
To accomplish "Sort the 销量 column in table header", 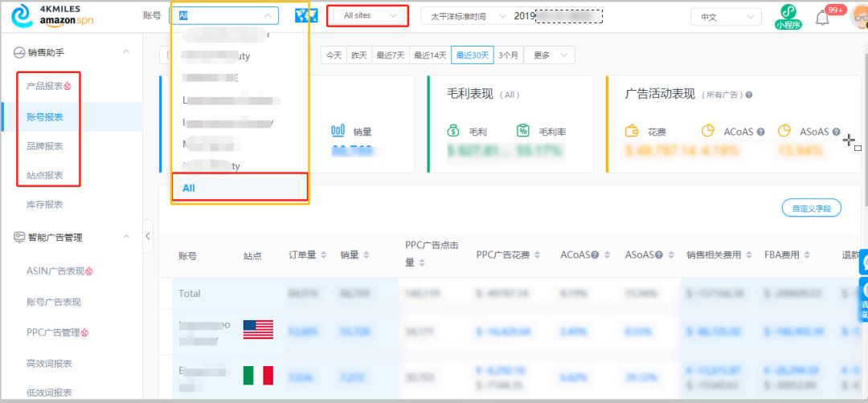I will [366, 255].
